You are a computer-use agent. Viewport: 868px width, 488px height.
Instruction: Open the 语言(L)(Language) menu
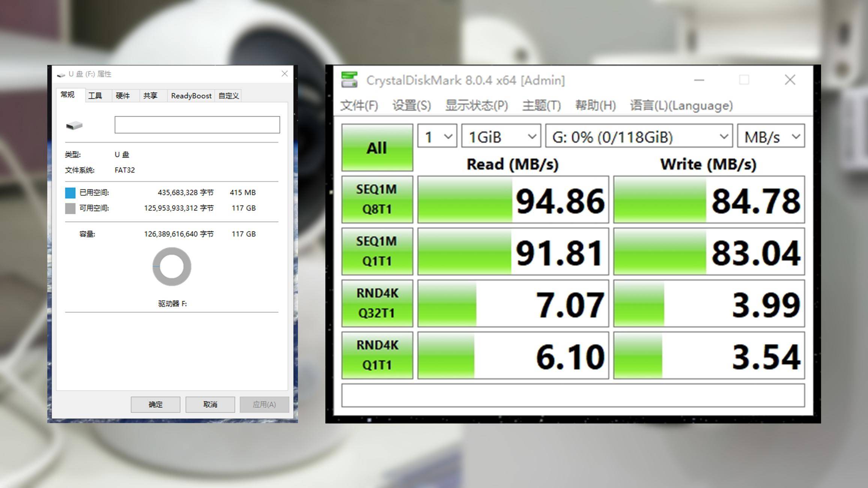[x=681, y=105]
